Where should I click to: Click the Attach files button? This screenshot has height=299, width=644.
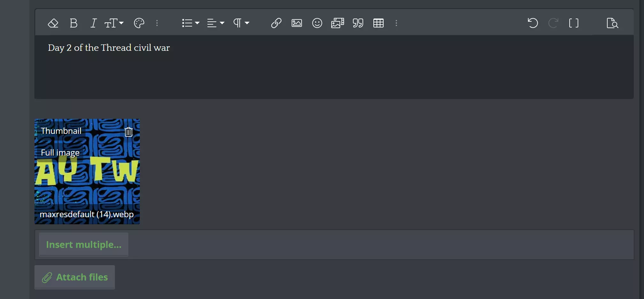coord(75,277)
